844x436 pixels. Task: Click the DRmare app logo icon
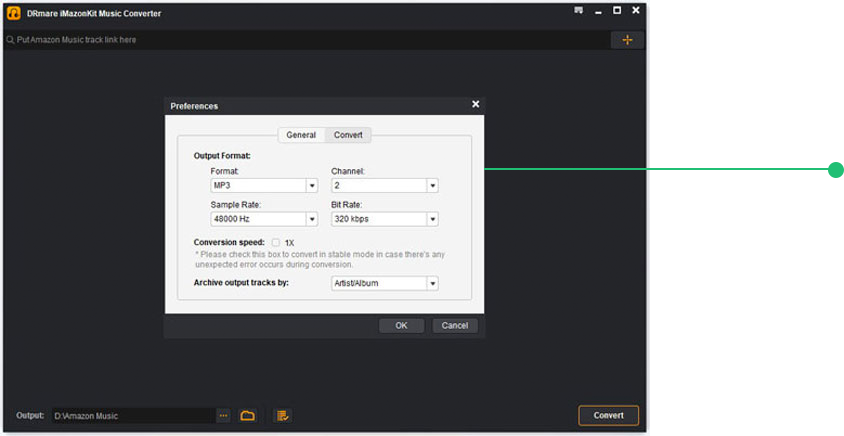(14, 13)
